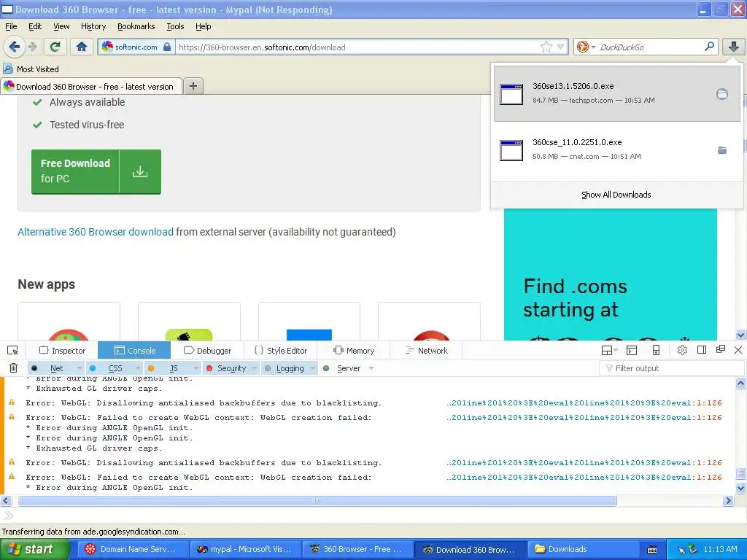Open a new tab with plus button

click(x=193, y=86)
